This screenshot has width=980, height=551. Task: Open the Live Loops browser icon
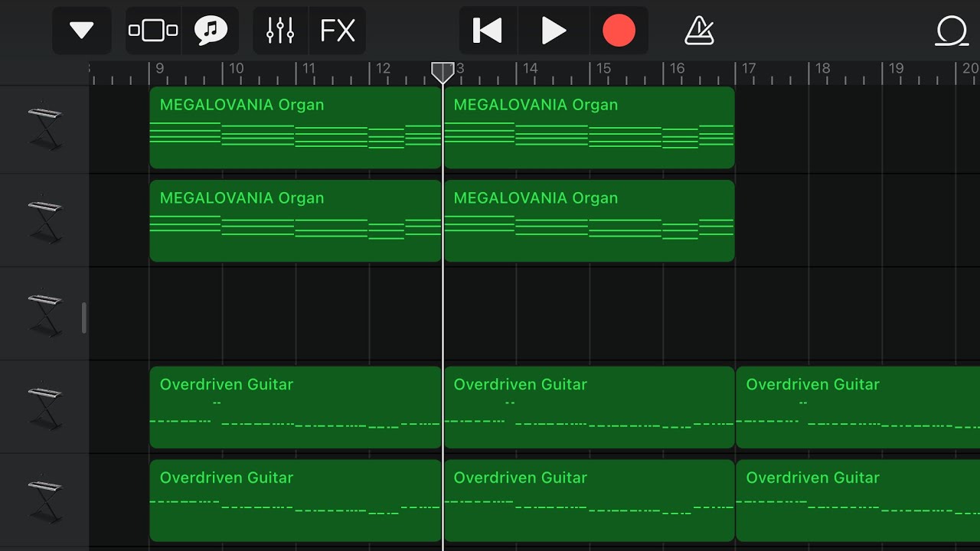tap(211, 31)
